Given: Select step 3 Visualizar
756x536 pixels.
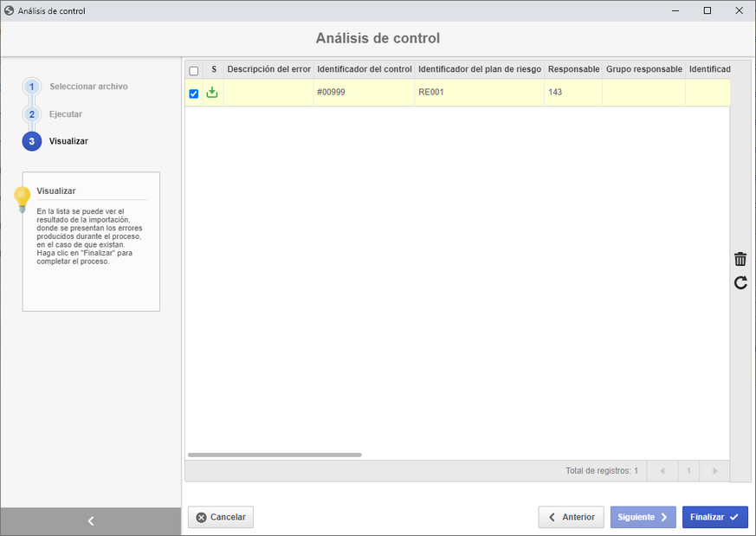Looking at the screenshot, I should pos(32,141).
